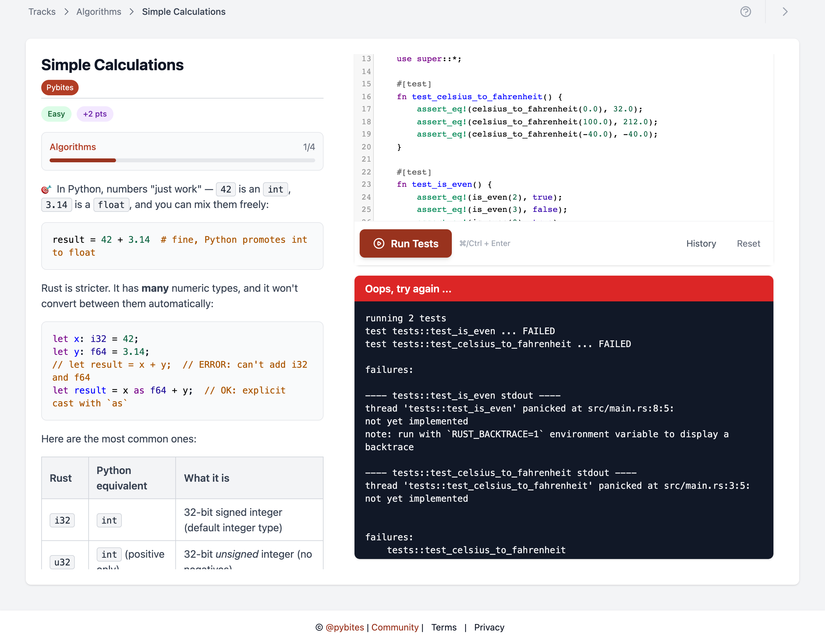825x644 pixels.
Task: Click the Pybites author badge
Action: [x=60, y=88]
